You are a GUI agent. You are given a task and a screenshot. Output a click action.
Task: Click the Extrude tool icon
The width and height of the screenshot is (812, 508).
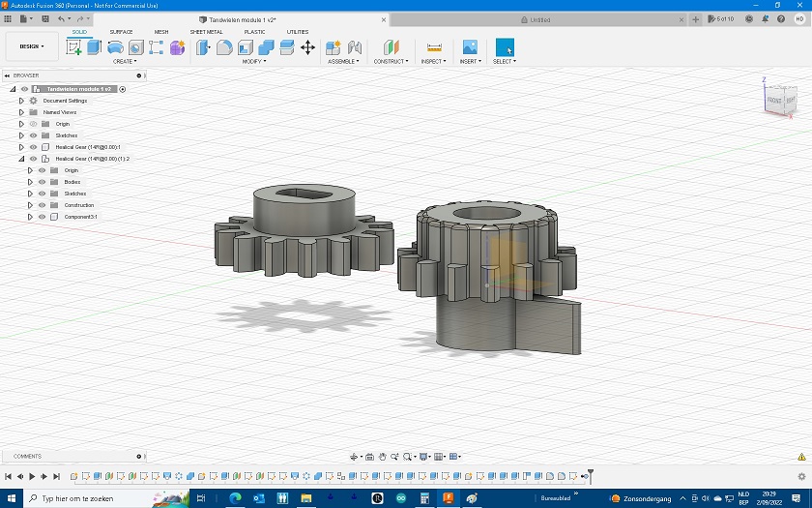coord(94,47)
